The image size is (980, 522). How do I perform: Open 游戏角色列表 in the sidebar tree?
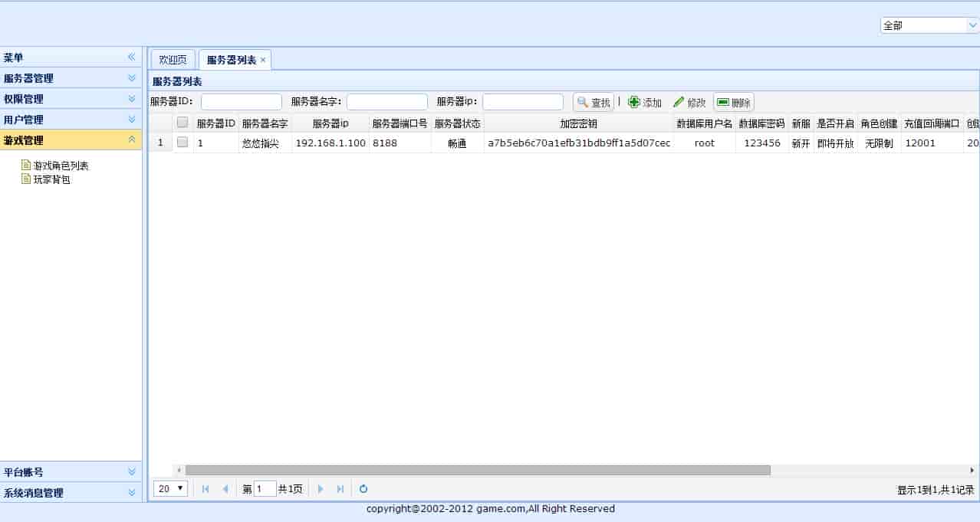tap(61, 166)
